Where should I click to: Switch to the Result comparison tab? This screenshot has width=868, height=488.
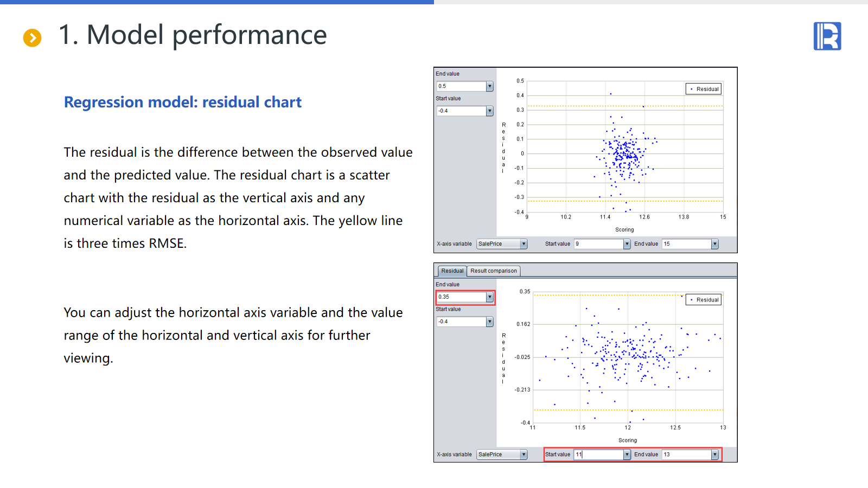tap(493, 271)
